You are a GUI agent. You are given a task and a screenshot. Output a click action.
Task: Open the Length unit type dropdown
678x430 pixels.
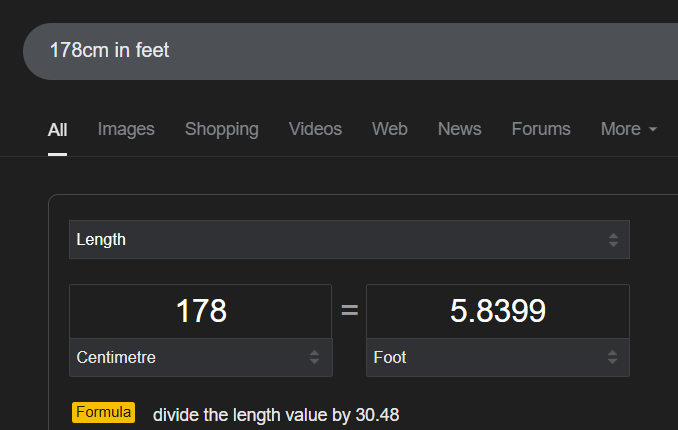349,240
